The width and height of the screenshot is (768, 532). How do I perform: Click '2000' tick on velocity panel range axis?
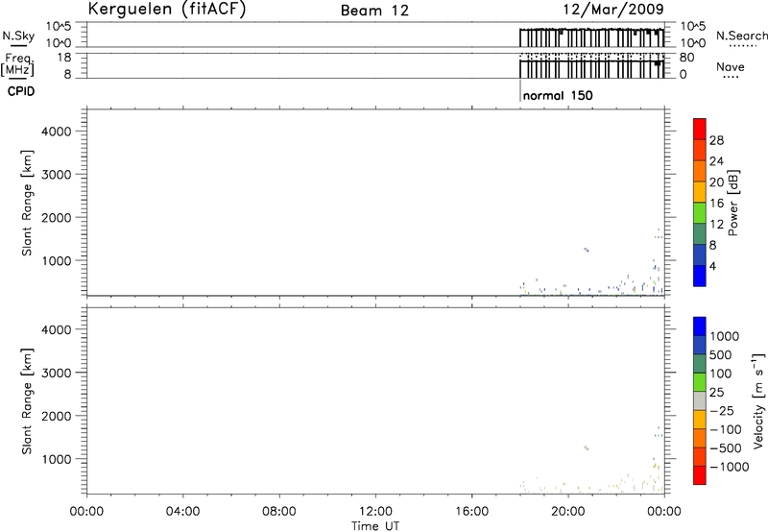pyautogui.click(x=57, y=416)
